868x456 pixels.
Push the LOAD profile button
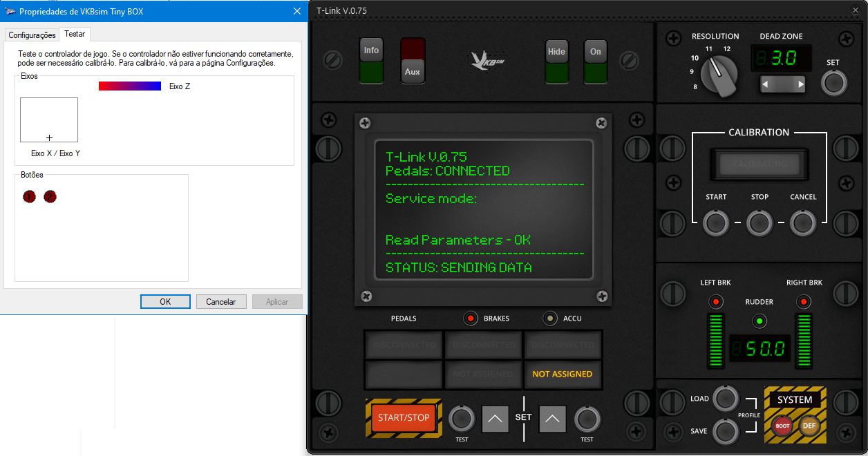coord(726,399)
